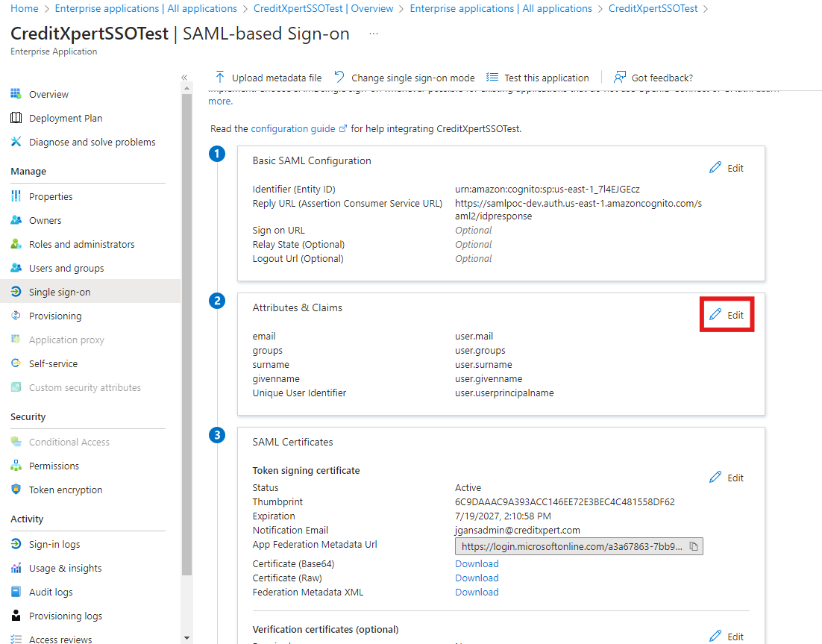The image size is (822, 644).
Task: Click the sidebar scroll up arrow
Action: click(x=186, y=89)
